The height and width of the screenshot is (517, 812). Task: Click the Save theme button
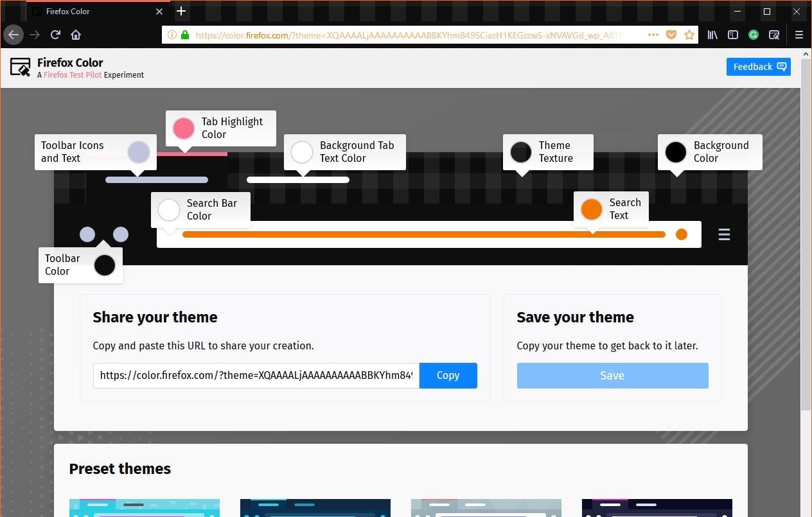tap(612, 376)
